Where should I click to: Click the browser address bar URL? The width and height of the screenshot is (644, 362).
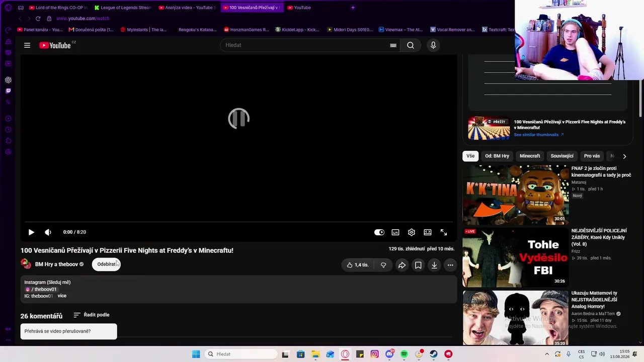[x=83, y=19]
